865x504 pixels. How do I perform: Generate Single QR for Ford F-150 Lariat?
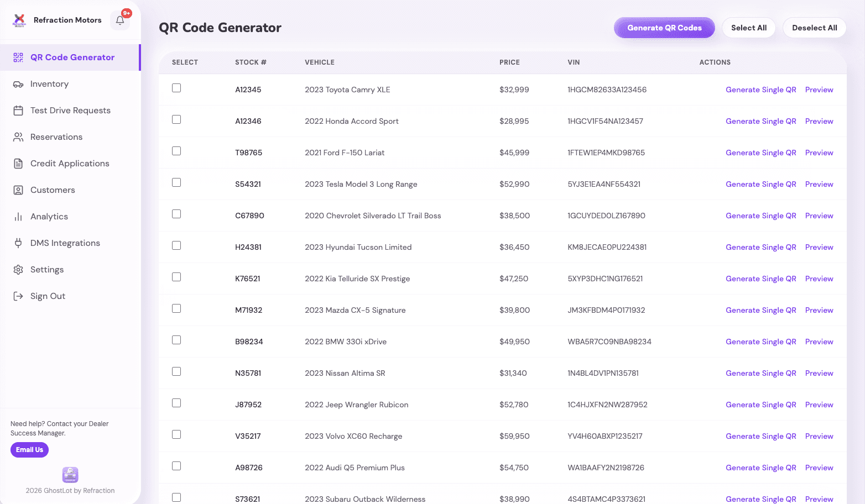point(760,153)
